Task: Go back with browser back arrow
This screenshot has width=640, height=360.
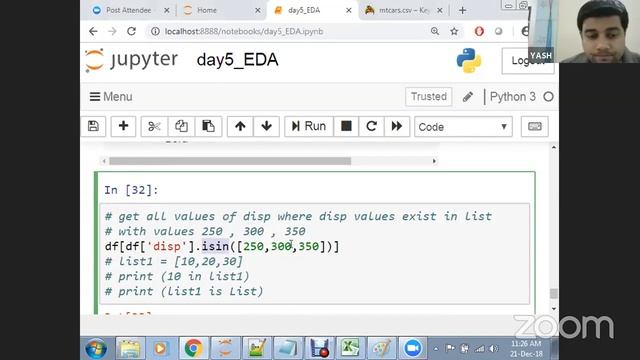Action: (93, 31)
